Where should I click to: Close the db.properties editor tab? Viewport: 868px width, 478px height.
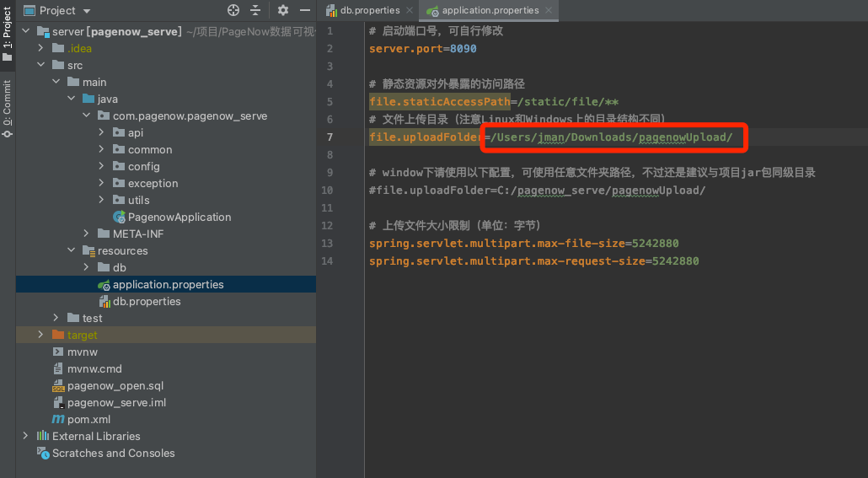click(410, 10)
